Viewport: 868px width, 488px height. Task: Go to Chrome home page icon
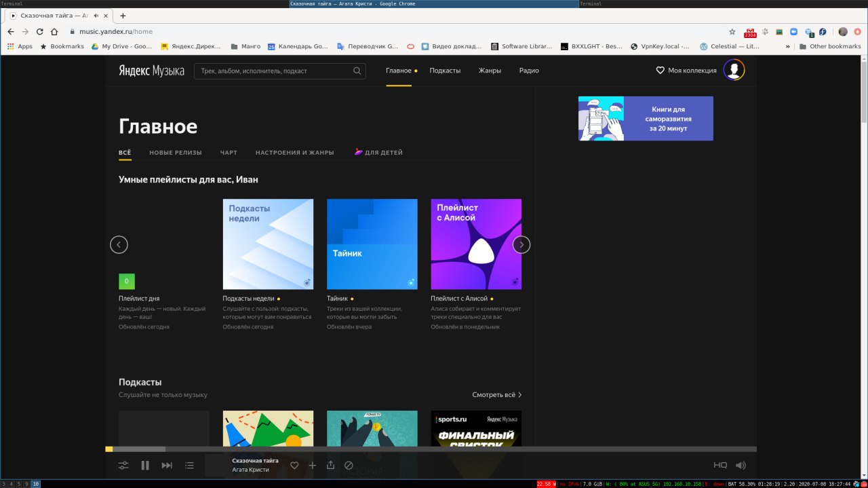pos(54,31)
